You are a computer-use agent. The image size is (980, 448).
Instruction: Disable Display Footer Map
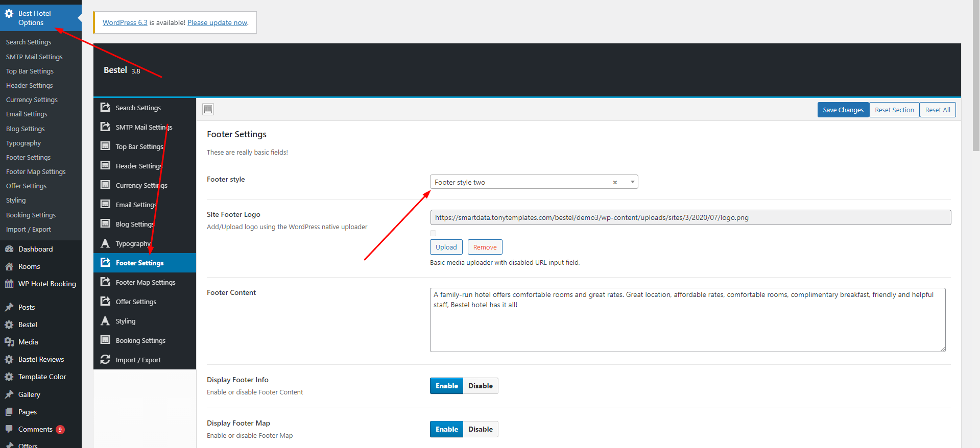(481, 429)
